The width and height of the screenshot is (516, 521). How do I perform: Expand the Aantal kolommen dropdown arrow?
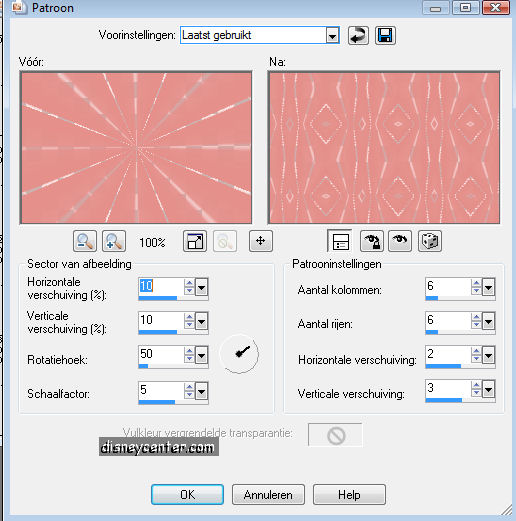(489, 288)
